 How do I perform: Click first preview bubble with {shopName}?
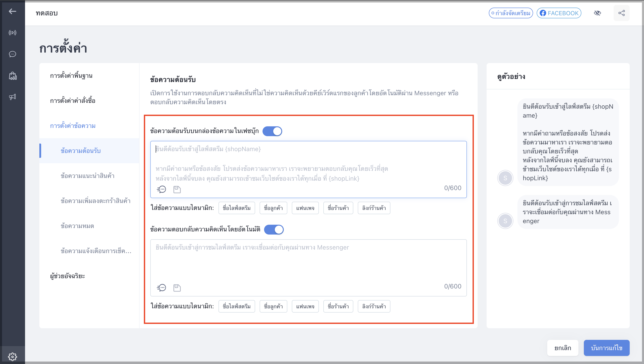click(568, 142)
